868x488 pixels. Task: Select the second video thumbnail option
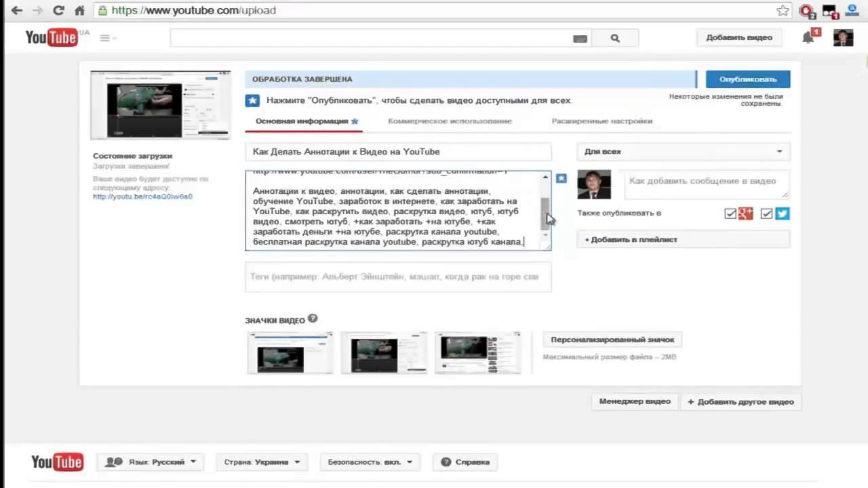pyautogui.click(x=384, y=352)
